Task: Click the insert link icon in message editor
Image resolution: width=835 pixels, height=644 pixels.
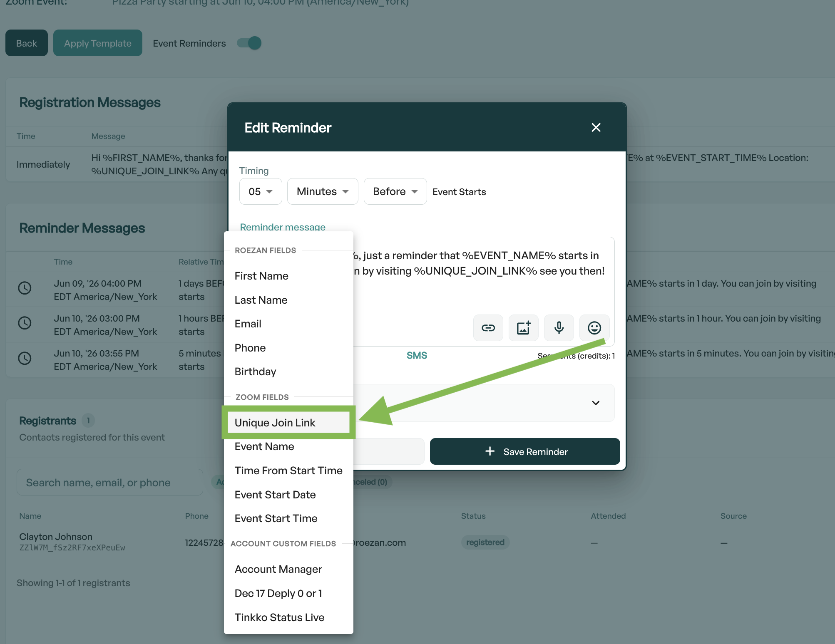Action: 488,328
